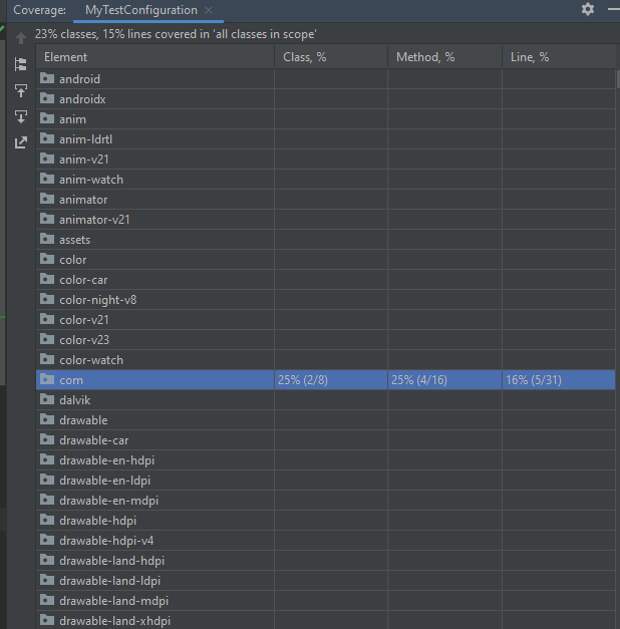Select the anim folder row
The image size is (620, 629).
click(x=326, y=119)
